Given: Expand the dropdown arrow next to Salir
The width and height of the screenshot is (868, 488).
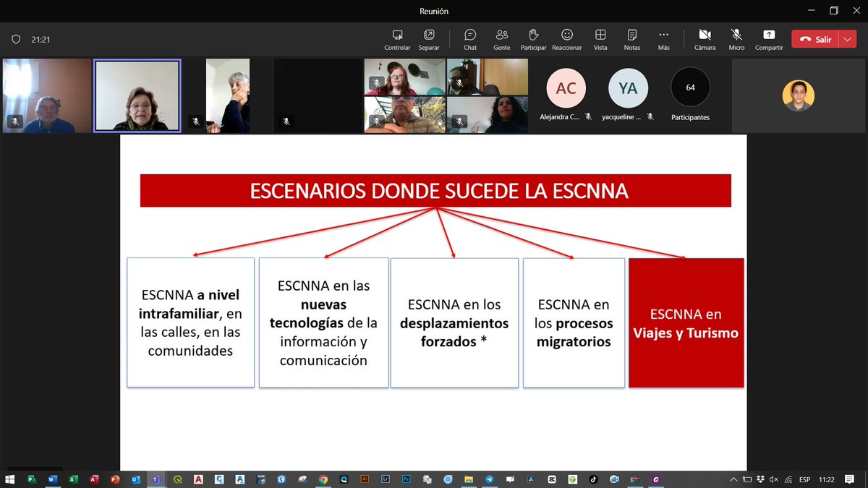Looking at the screenshot, I should coord(848,39).
